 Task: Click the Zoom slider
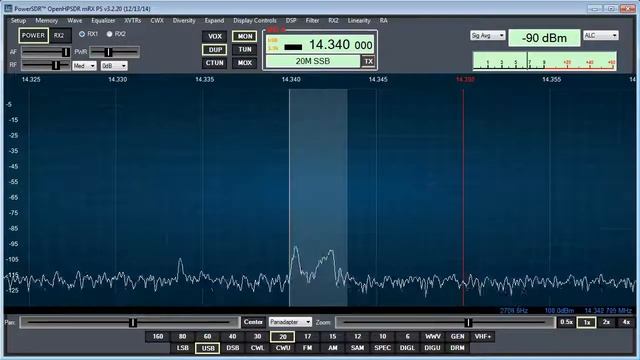pyautogui.click(x=445, y=322)
